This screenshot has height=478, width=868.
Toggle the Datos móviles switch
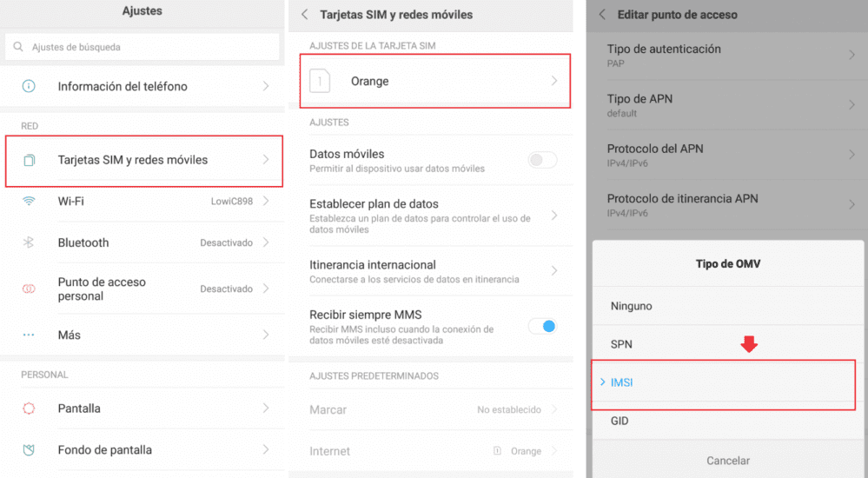click(542, 160)
